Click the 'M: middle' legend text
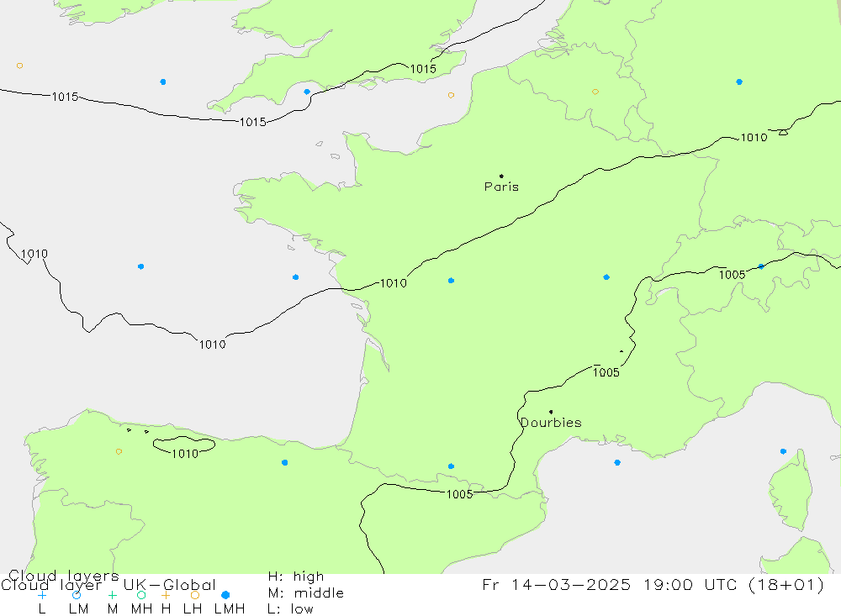841x616 pixels. tap(306, 593)
